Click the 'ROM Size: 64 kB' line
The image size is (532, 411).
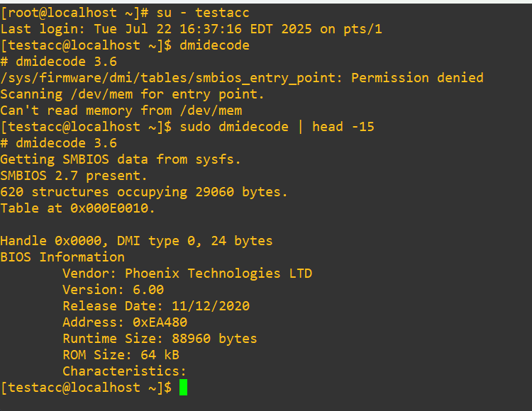121,355
